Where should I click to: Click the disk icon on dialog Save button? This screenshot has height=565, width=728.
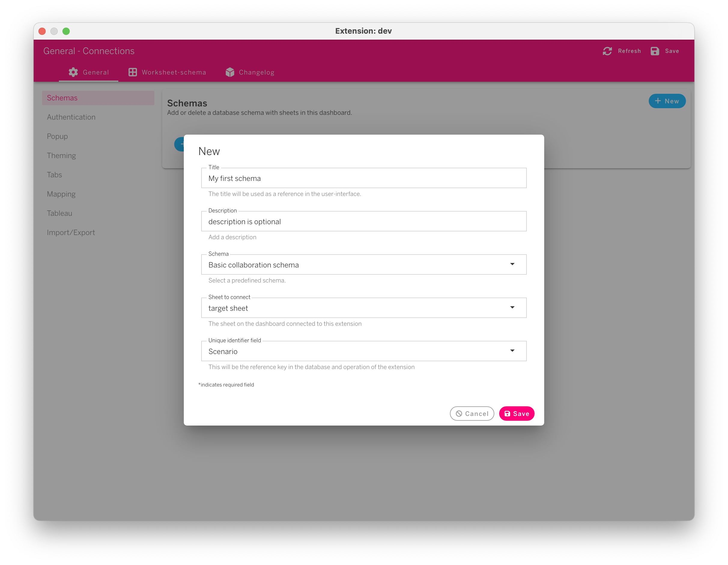pyautogui.click(x=507, y=414)
